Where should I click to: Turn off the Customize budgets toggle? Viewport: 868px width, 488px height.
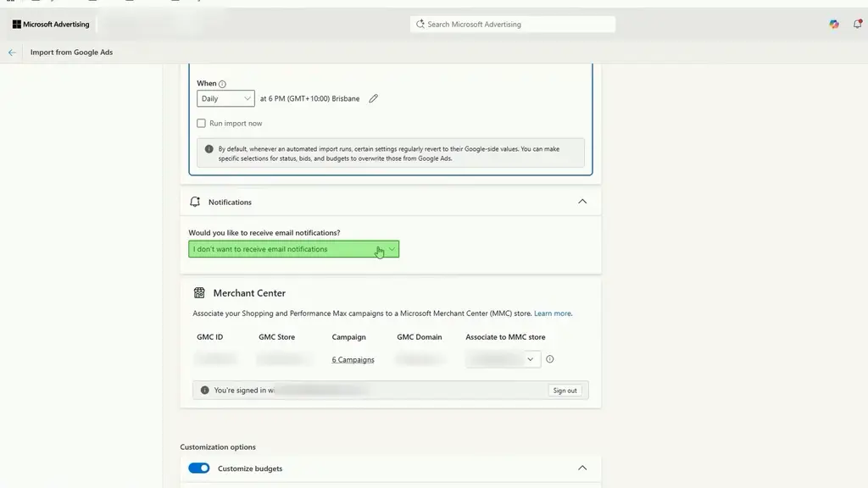(198, 468)
